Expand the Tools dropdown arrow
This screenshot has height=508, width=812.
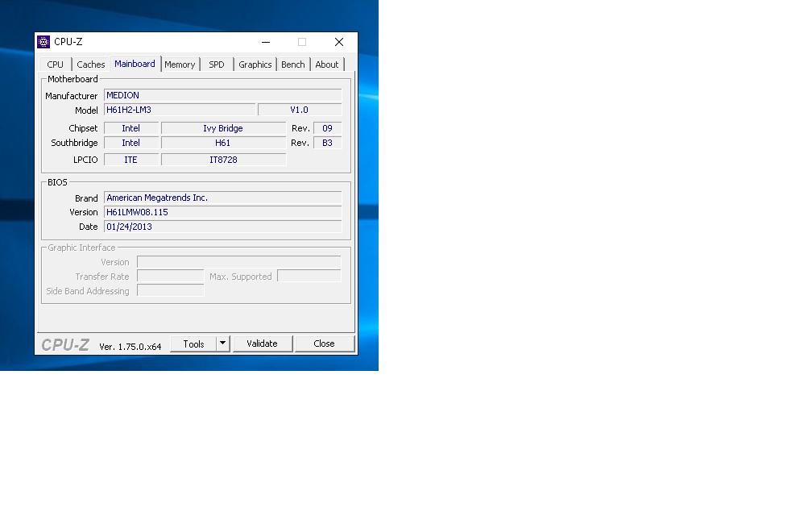point(223,344)
